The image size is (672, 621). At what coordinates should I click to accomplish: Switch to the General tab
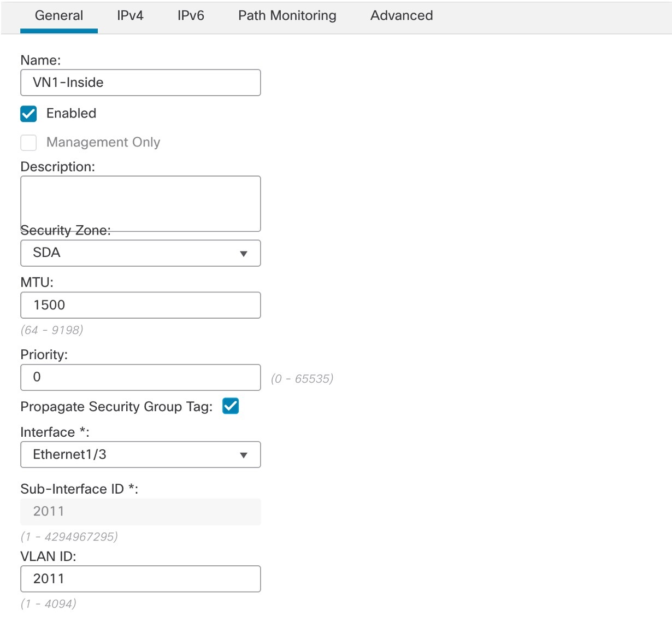[58, 15]
